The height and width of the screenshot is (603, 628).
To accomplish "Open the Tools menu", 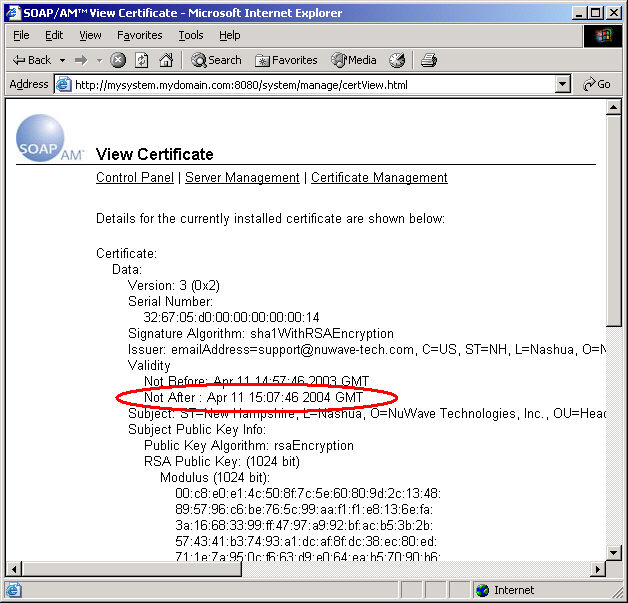I will (190, 35).
